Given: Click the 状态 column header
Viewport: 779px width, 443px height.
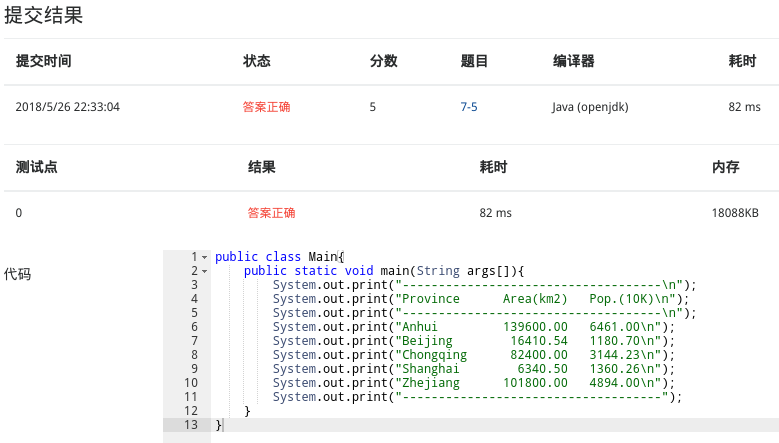Looking at the screenshot, I should pos(256,61).
